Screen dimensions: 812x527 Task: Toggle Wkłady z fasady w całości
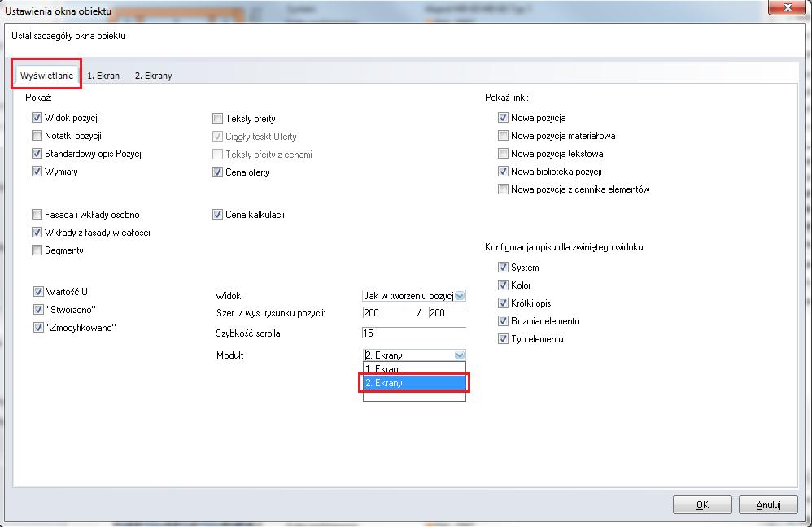click(x=37, y=233)
